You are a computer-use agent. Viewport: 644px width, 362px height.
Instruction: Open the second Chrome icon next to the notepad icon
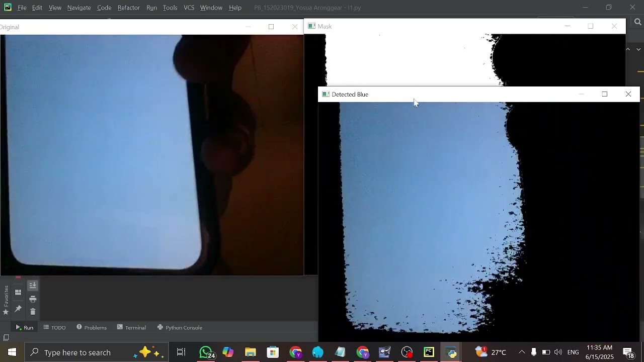coord(363,352)
